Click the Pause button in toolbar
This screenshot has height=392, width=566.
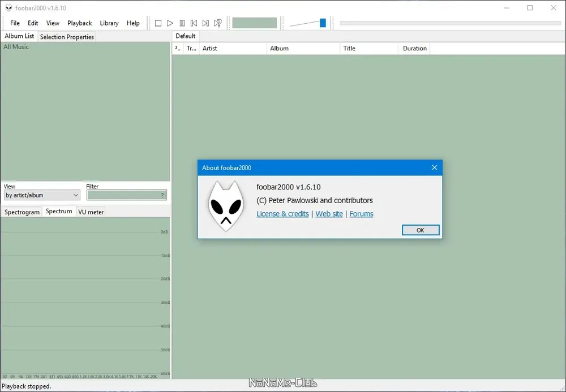pos(182,23)
